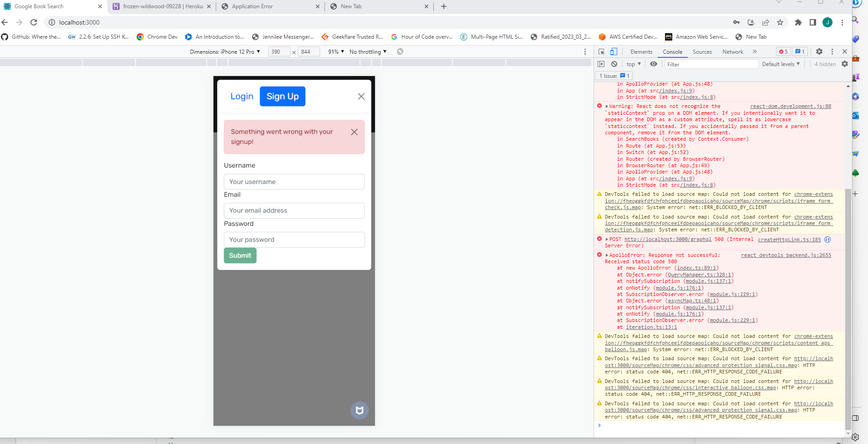Show the console sidebar panel
Viewport: 868px width, 444px height.
[x=601, y=64]
